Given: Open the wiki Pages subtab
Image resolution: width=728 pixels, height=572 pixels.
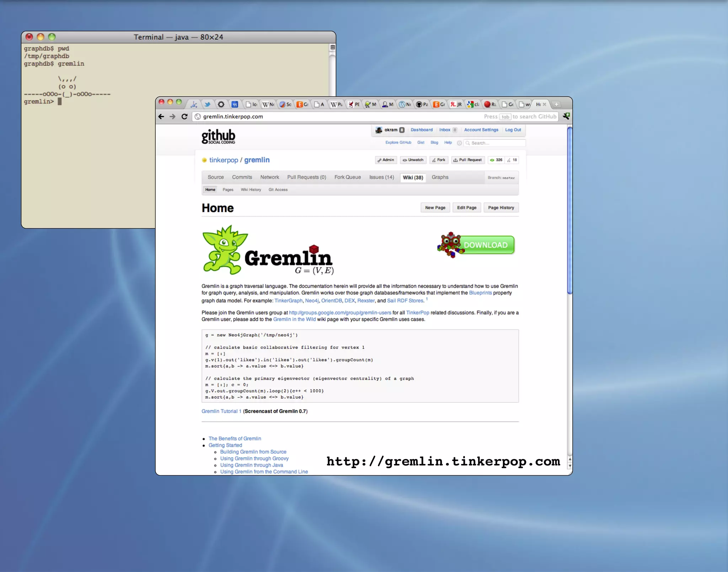Looking at the screenshot, I should (228, 189).
